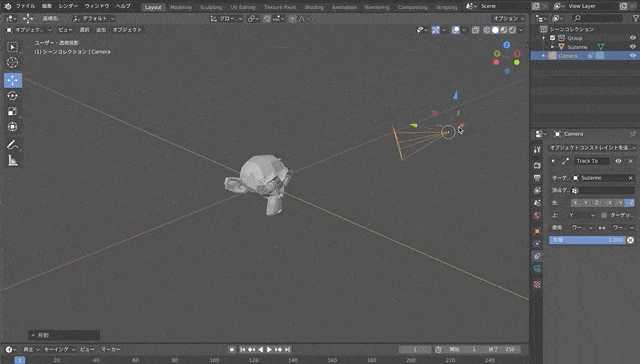Select the Move tool

pos(13,80)
